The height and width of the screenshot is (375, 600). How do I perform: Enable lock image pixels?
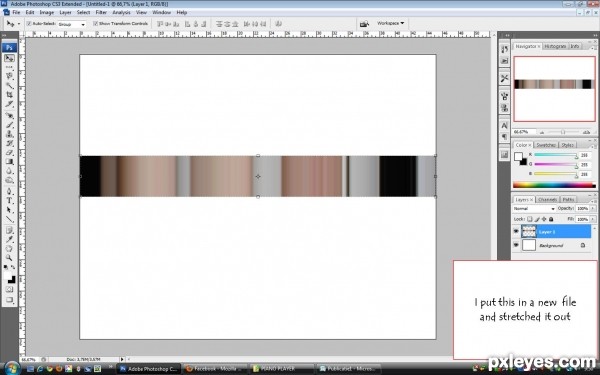click(x=537, y=219)
